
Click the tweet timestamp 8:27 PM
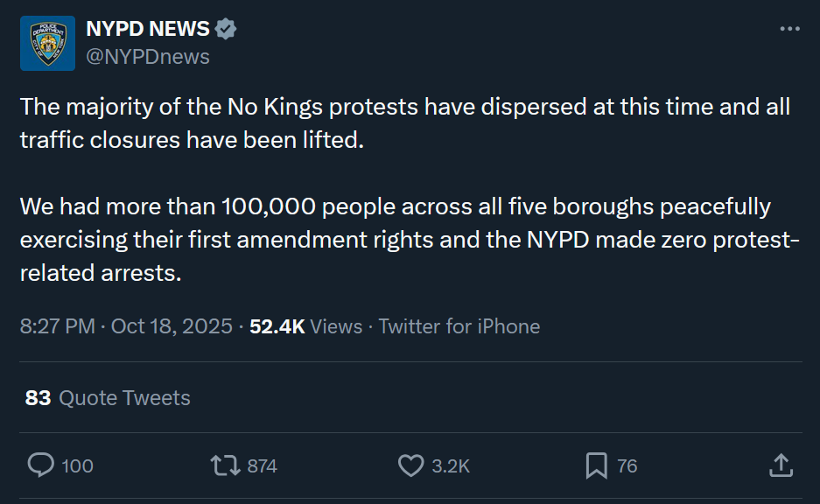click(x=57, y=326)
